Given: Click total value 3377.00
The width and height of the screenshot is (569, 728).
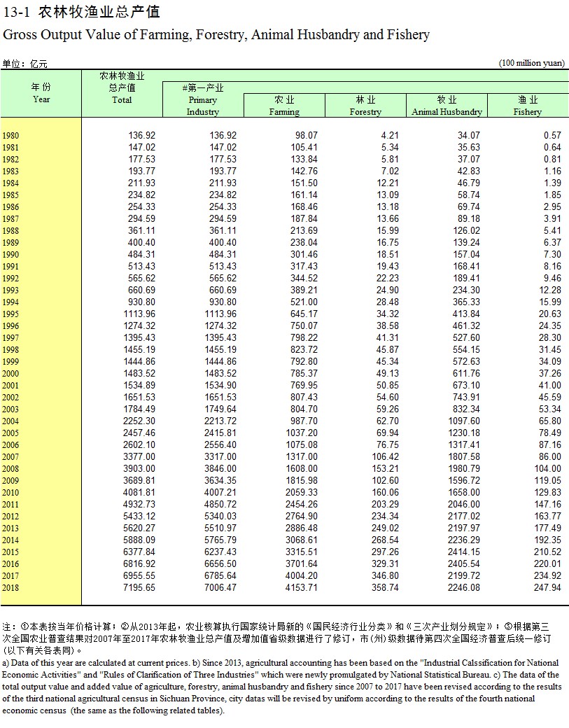Looking at the screenshot, I should pos(139,456).
